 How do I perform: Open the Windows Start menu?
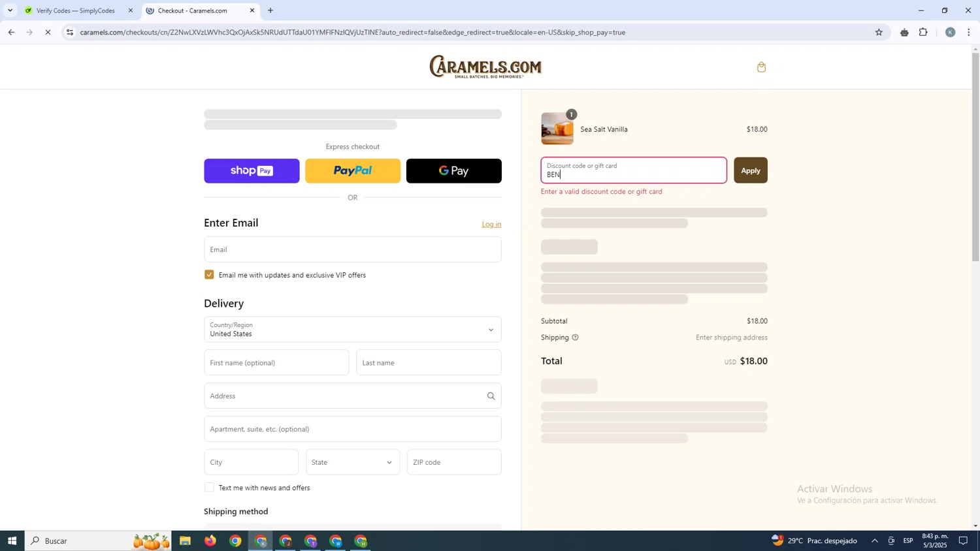pos(12,541)
